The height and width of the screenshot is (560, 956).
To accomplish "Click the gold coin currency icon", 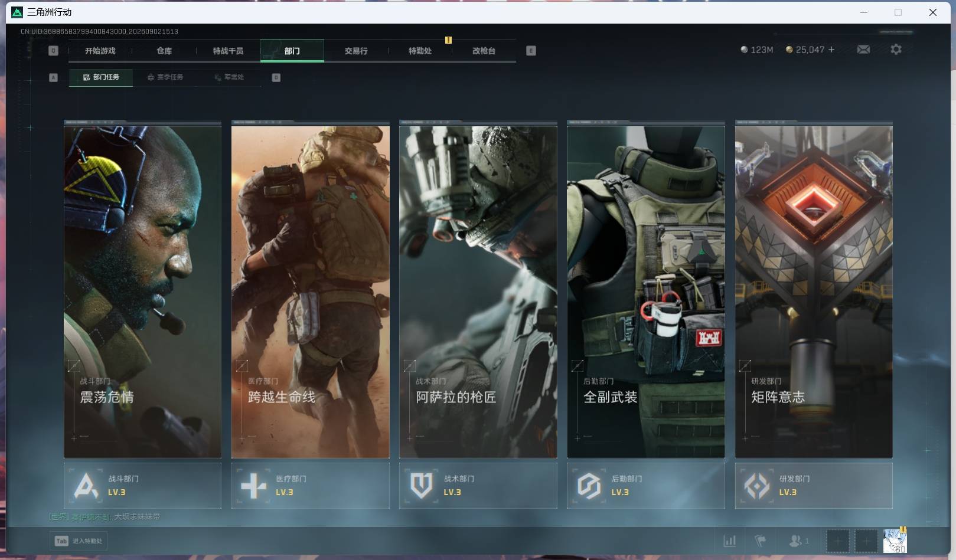I will (x=789, y=50).
